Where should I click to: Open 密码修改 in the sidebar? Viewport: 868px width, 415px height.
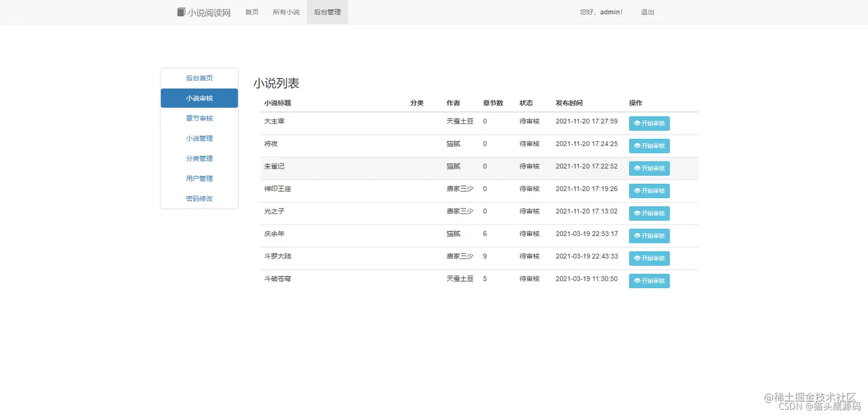click(x=199, y=199)
